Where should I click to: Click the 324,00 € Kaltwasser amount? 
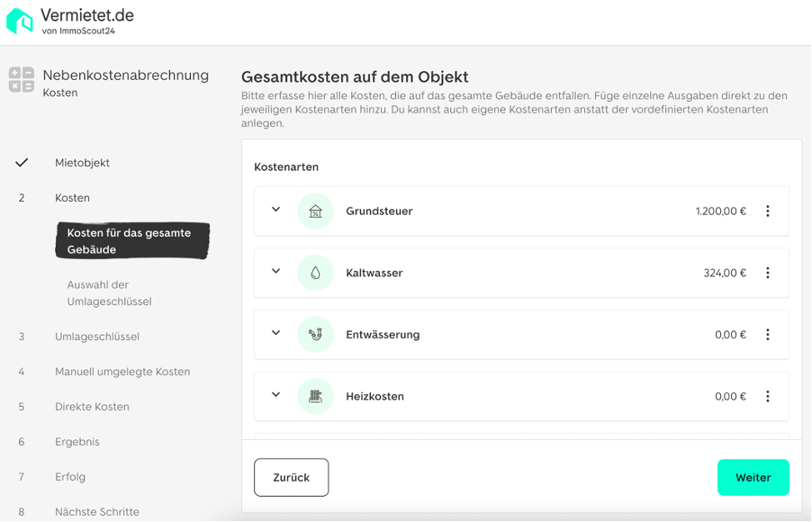pos(725,273)
